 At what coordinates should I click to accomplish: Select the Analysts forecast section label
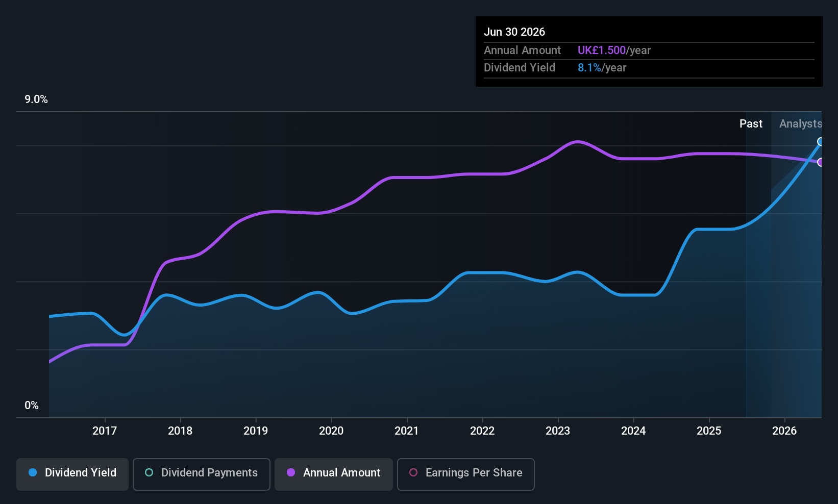800,123
